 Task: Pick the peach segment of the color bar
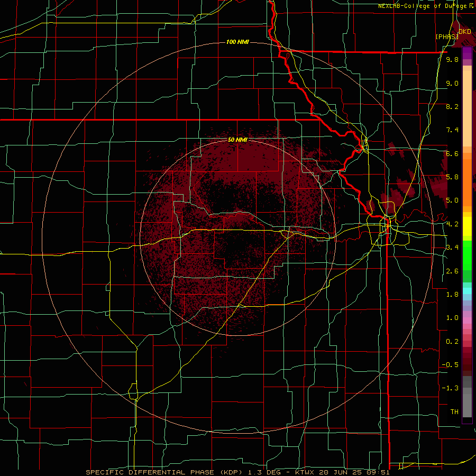pyautogui.click(x=467, y=109)
